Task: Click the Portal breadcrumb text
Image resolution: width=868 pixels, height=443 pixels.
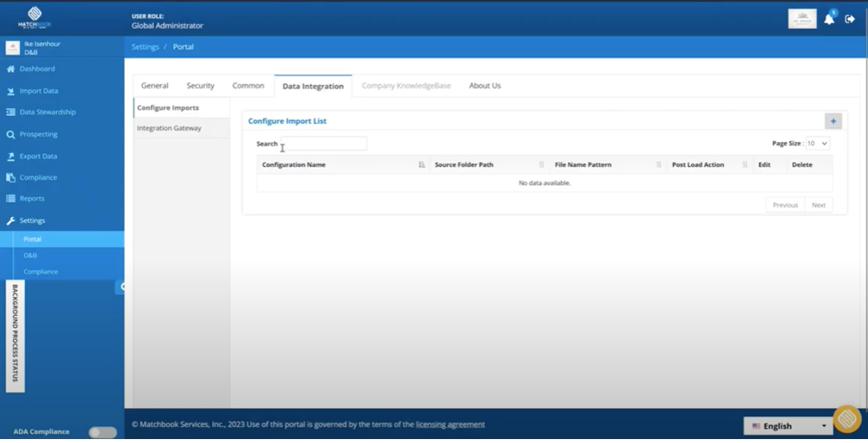Action: (183, 47)
